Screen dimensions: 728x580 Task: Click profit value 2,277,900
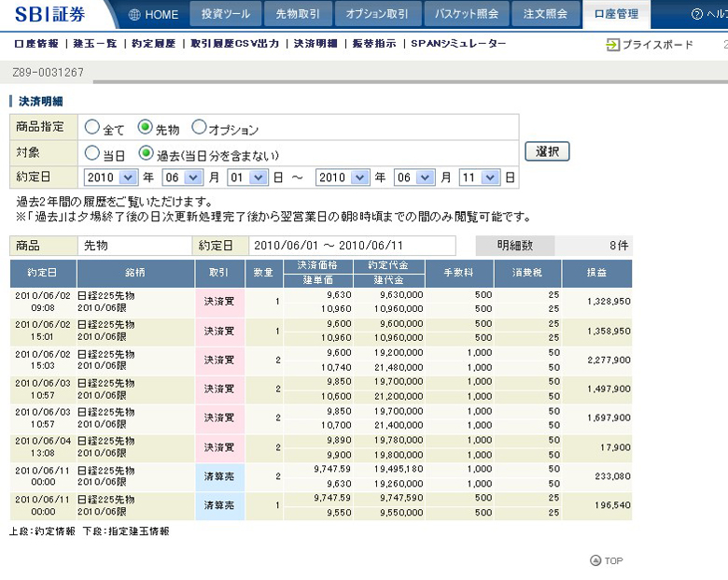609,361
